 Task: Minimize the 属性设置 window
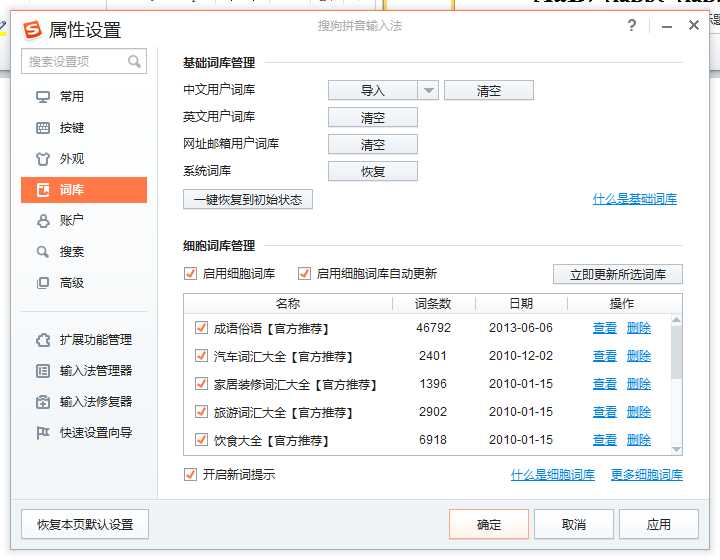pos(667,26)
